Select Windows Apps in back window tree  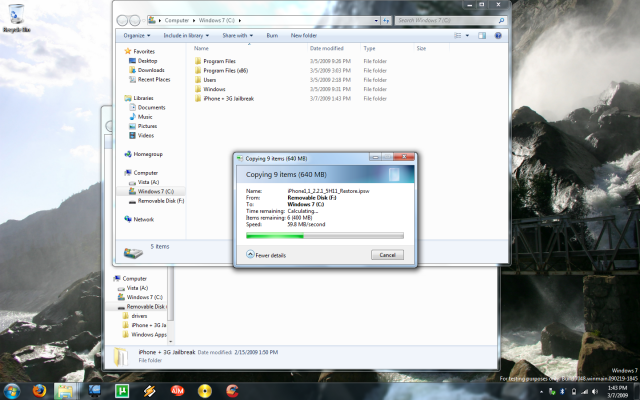(x=144, y=335)
